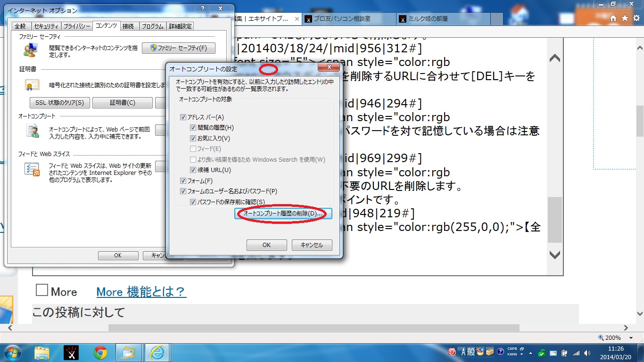
Task: Click the Windows Search を使用(W) checkbox
Action: (193, 159)
